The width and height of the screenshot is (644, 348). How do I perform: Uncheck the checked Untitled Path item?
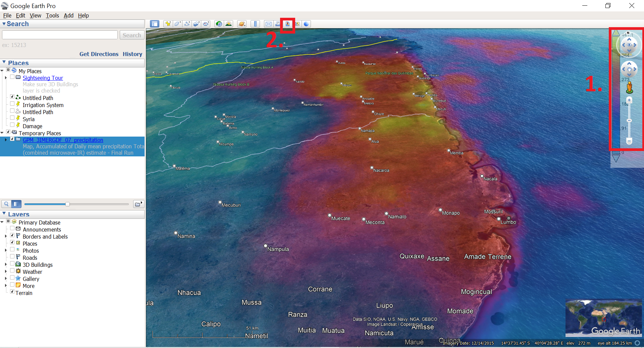coord(12,97)
